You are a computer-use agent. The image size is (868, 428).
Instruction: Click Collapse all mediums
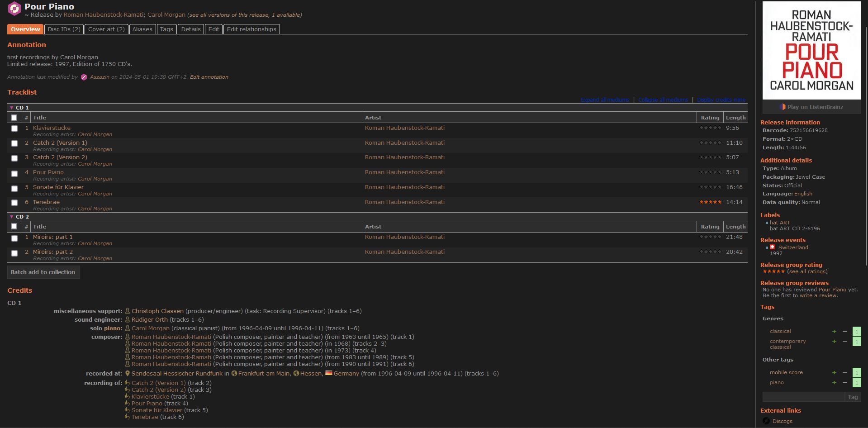coord(663,100)
